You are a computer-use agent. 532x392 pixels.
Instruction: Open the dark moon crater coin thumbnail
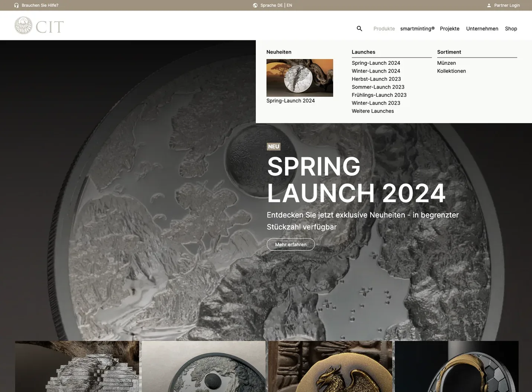(204, 366)
